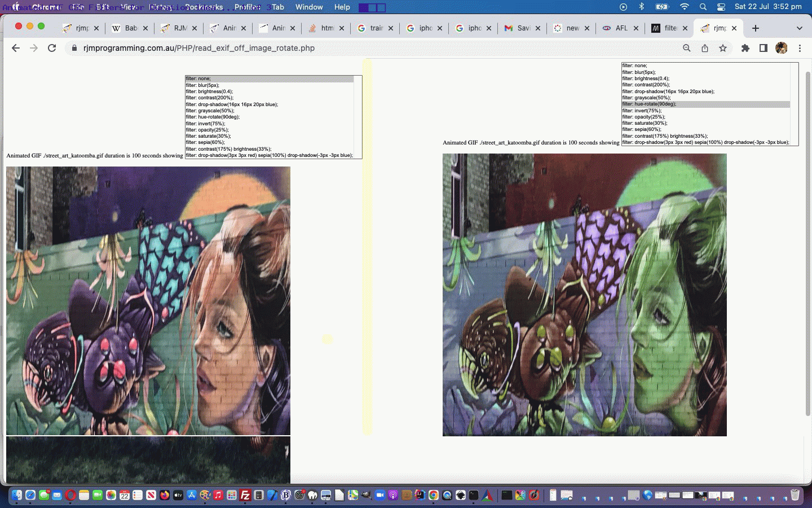The width and height of the screenshot is (812, 508).
Task: Launch Safari from the Dock
Action: 30,495
